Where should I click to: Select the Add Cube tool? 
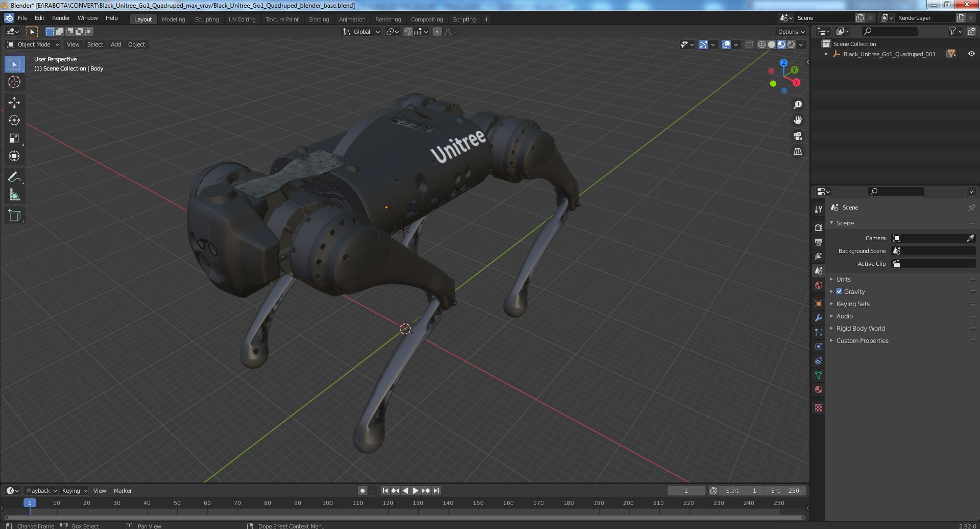14,215
